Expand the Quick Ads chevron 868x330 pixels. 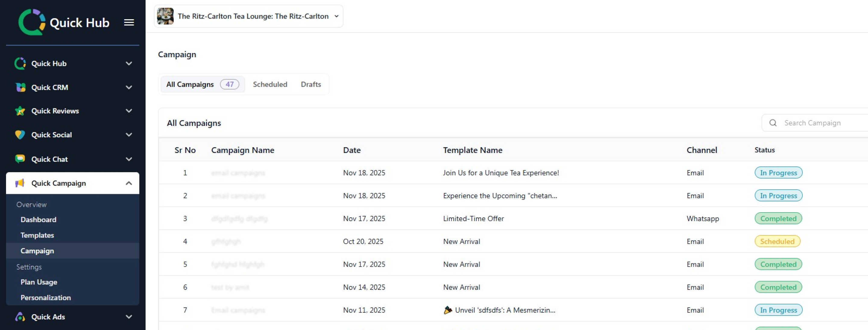(x=129, y=316)
